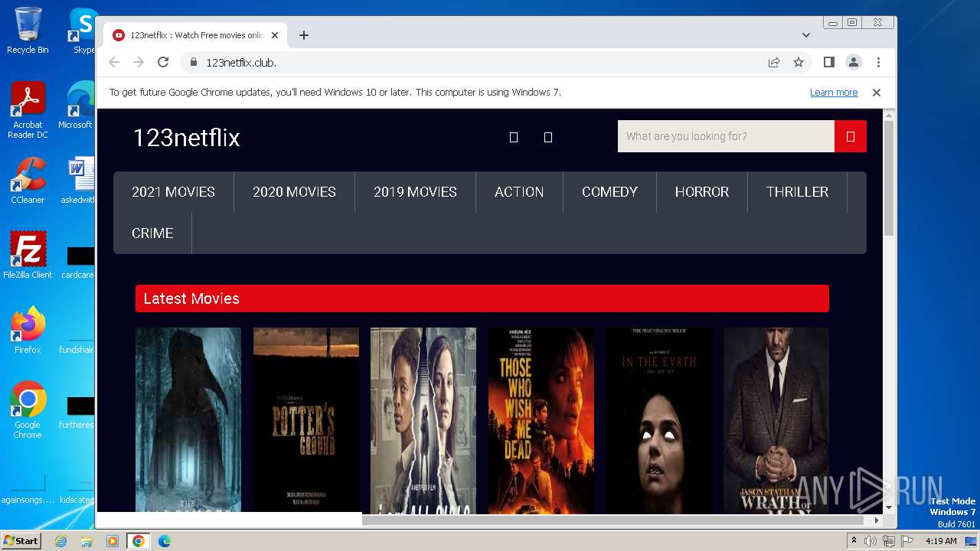The height and width of the screenshot is (551, 980).
Task: Click the volume speaker tray icon
Action: 871,541
